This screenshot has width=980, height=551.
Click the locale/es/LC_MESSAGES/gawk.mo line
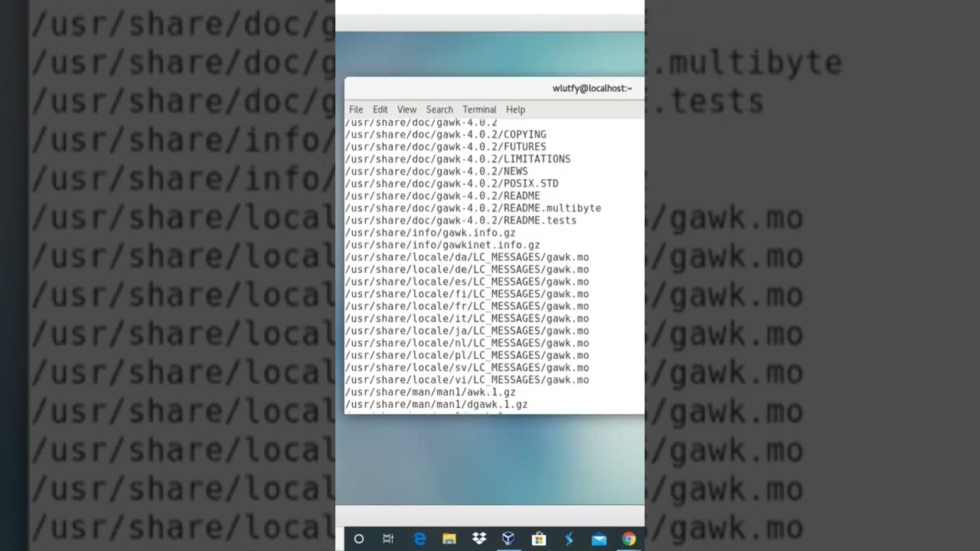click(x=467, y=282)
